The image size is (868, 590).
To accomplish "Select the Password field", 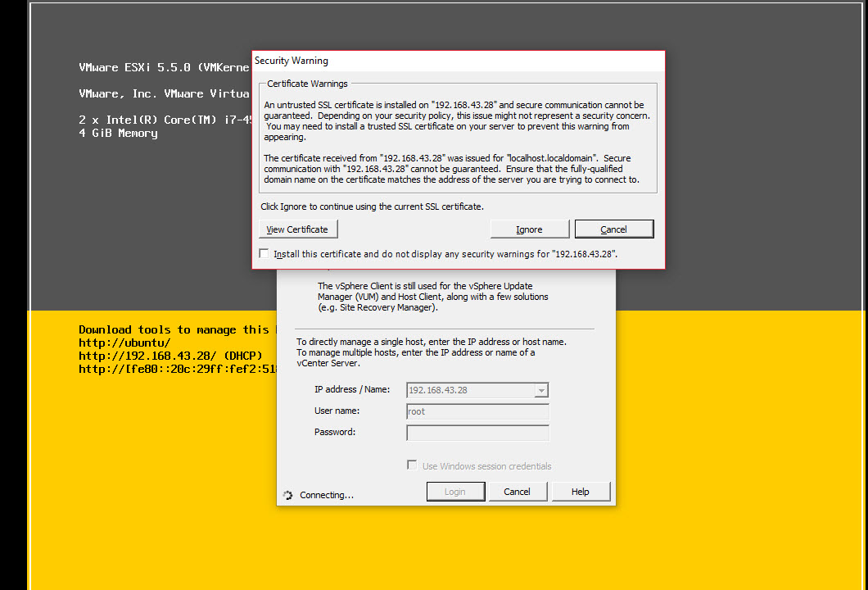I will [477, 433].
